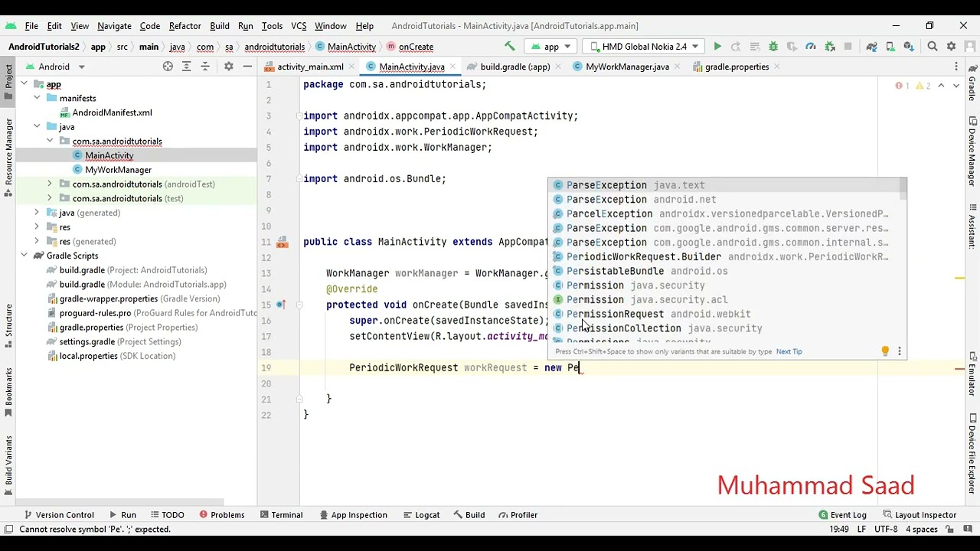Open the Build menu
This screenshot has height=551, width=980.
point(219,26)
